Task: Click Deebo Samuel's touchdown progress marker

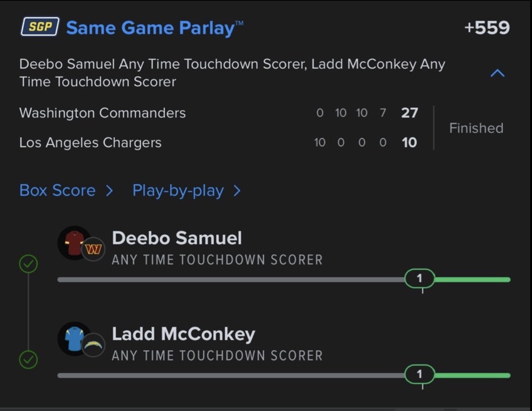Action: (419, 278)
